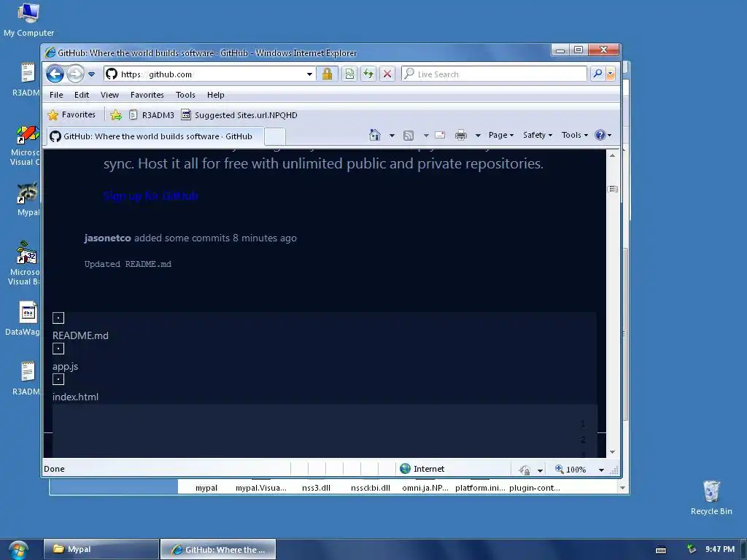This screenshot has width=747, height=560.
Task: Switch to the Mypal taskbar button
Action: coord(101,549)
